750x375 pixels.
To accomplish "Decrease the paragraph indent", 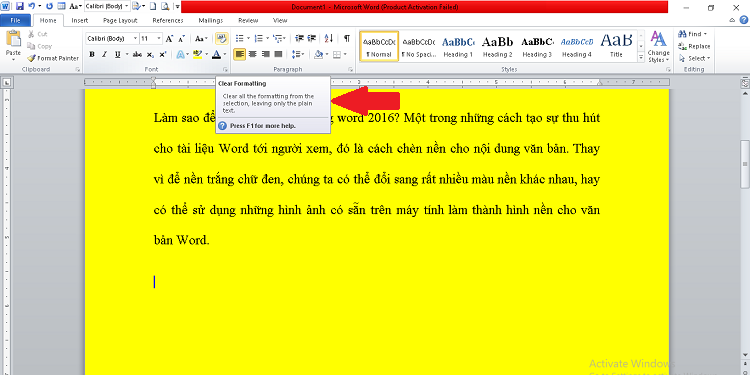I will coord(300,38).
